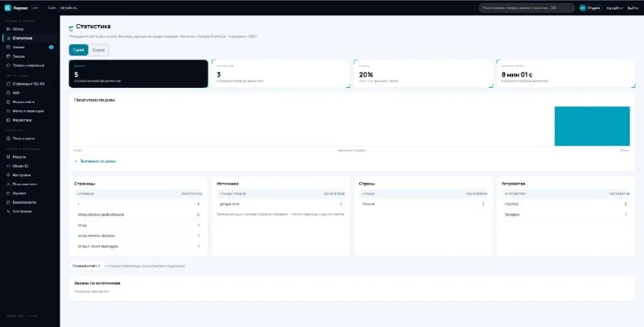Click the Статистика sidebar item icon

tap(9, 38)
